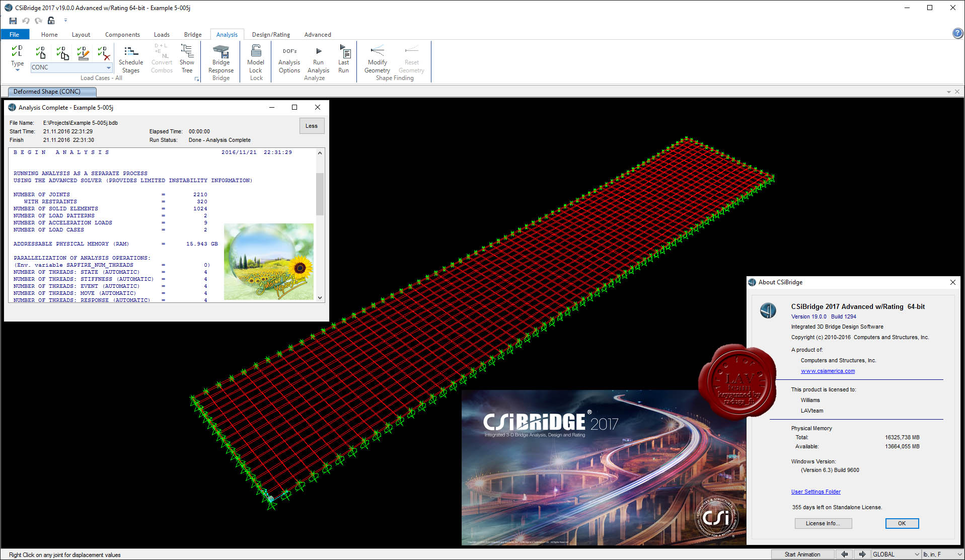The image size is (965, 560).
Task: Switch to the Loads ribbon tab
Action: [x=162, y=34]
